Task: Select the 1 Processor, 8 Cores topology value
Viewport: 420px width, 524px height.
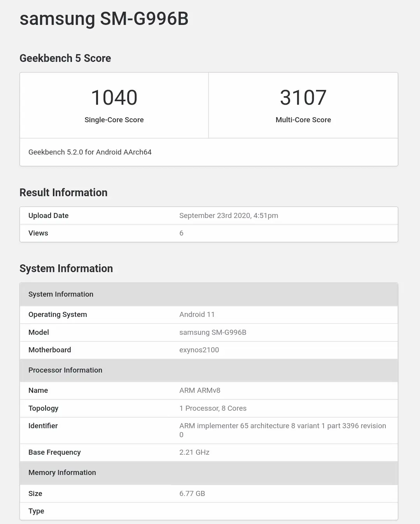Action: pyautogui.click(x=213, y=408)
